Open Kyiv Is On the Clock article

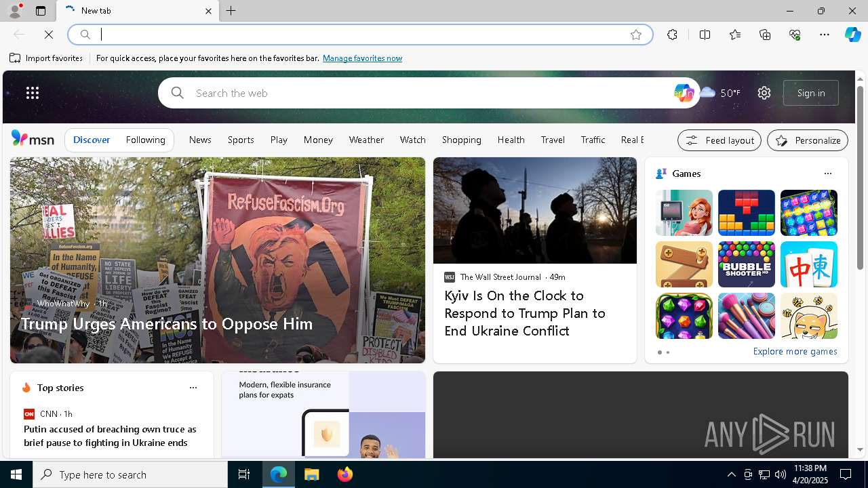coord(525,313)
